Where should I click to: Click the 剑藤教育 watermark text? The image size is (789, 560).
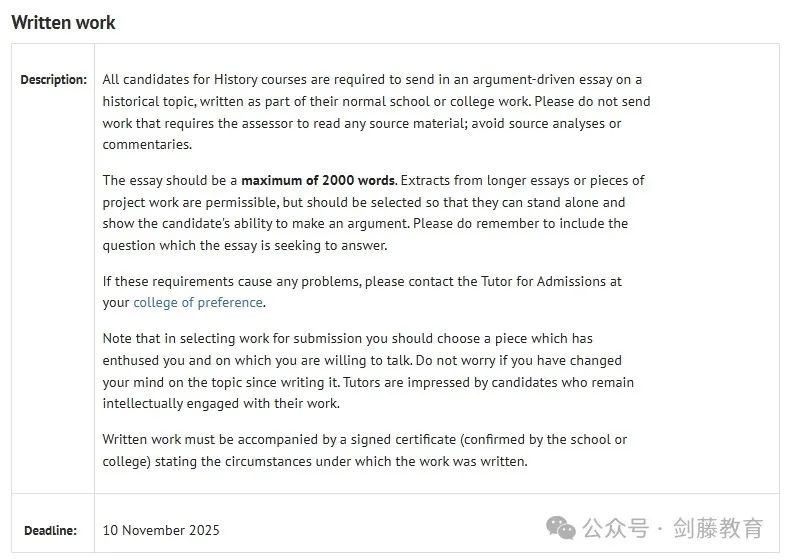[718, 528]
